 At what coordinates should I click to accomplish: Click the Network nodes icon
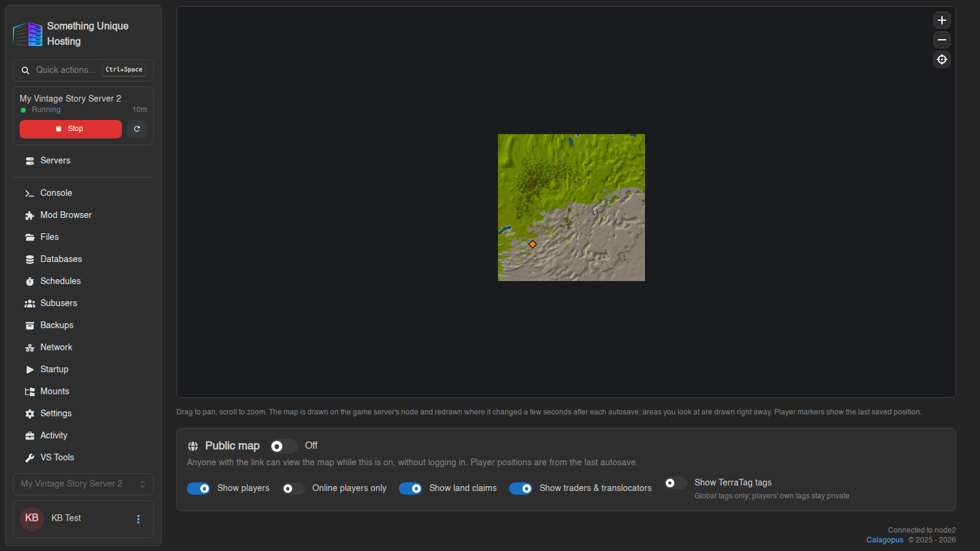click(29, 348)
